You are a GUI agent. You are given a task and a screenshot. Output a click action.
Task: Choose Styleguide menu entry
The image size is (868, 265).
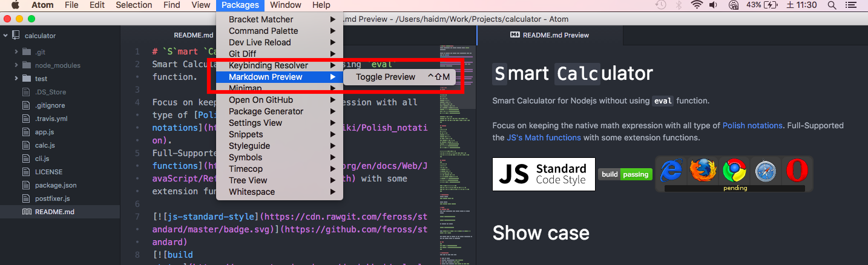[x=280, y=146]
